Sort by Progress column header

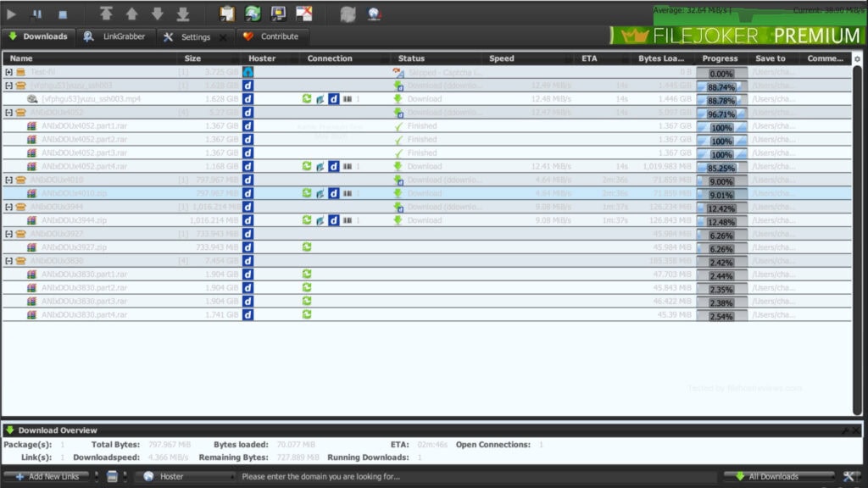click(x=720, y=58)
